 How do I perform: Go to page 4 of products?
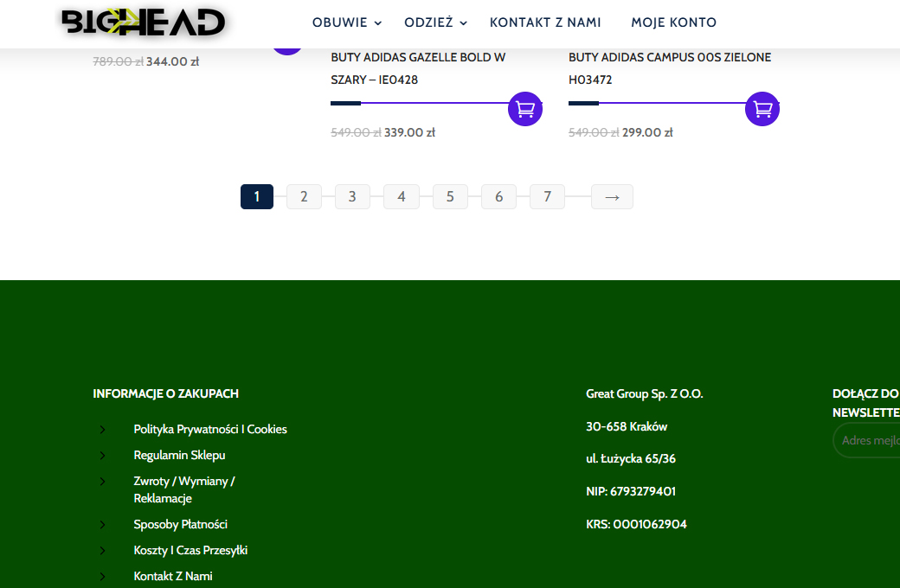tap(402, 197)
